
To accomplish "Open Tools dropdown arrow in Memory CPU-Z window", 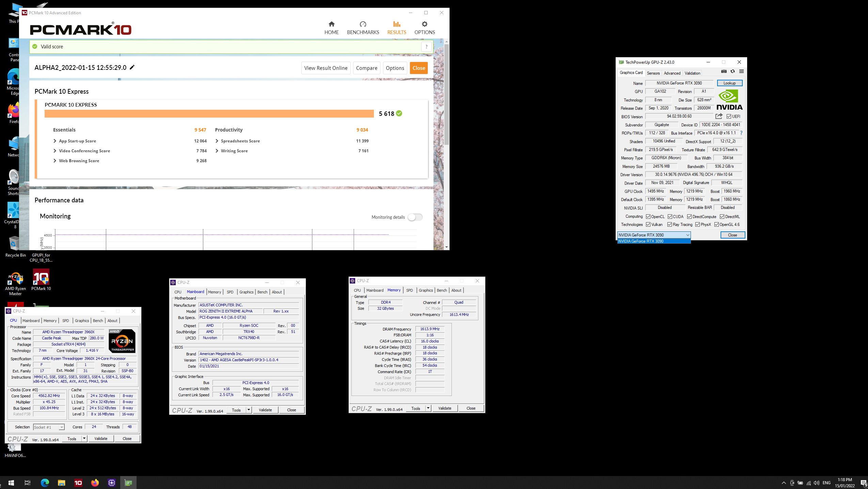I will [x=428, y=408].
